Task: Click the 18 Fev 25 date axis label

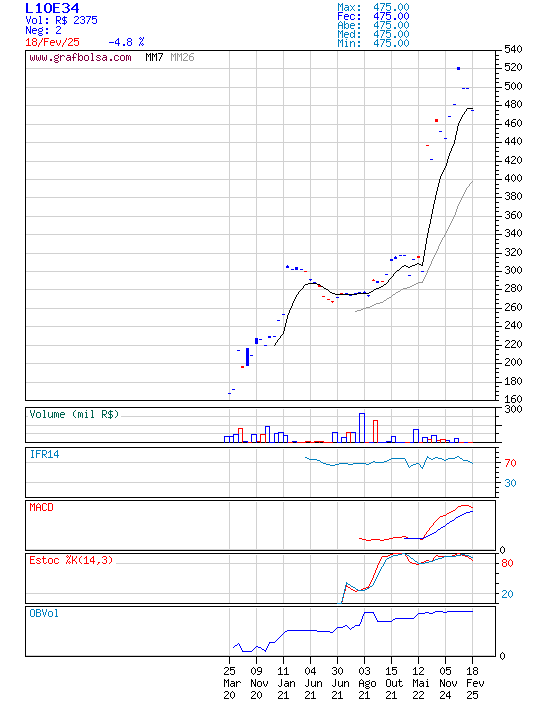Action: tap(474, 683)
